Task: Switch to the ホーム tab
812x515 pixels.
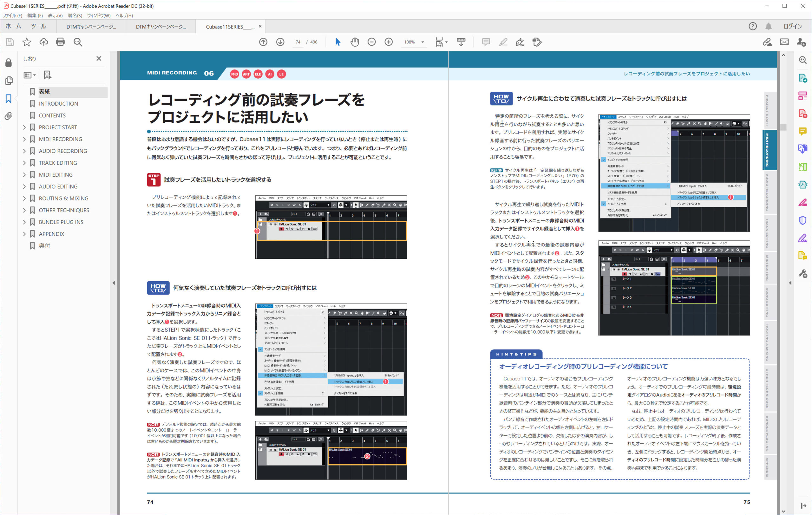Action: [13, 26]
